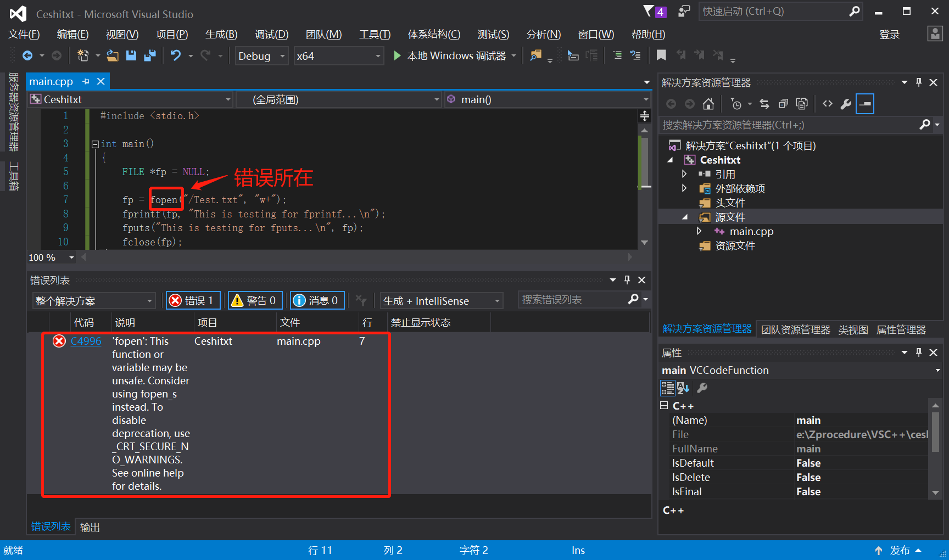
Task: Click the View Code icon in Solution Explorer
Action: point(827,103)
